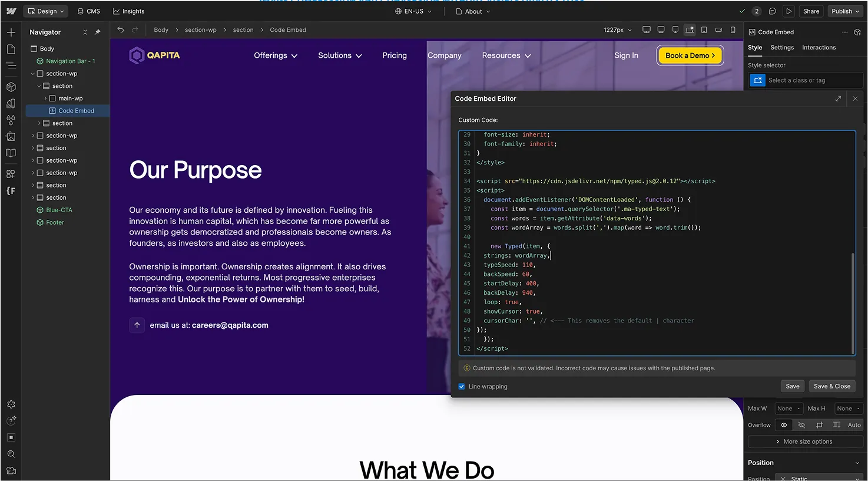Set overflow to hidden crossed-eye icon

coord(801,425)
